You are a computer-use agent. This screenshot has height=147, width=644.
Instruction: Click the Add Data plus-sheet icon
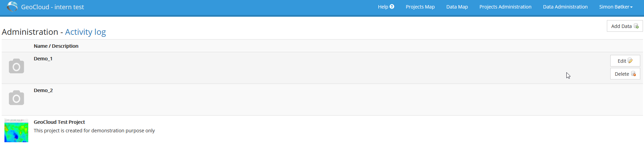point(636,26)
